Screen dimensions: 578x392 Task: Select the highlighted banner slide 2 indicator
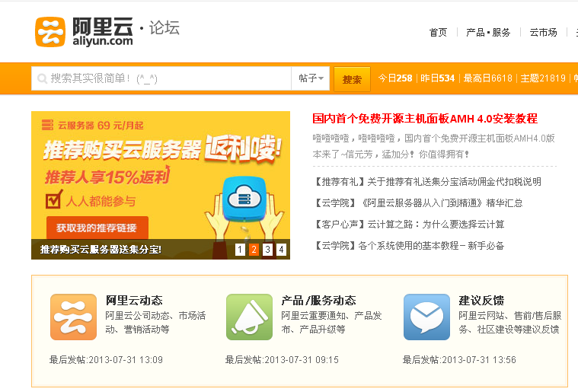coord(254,250)
